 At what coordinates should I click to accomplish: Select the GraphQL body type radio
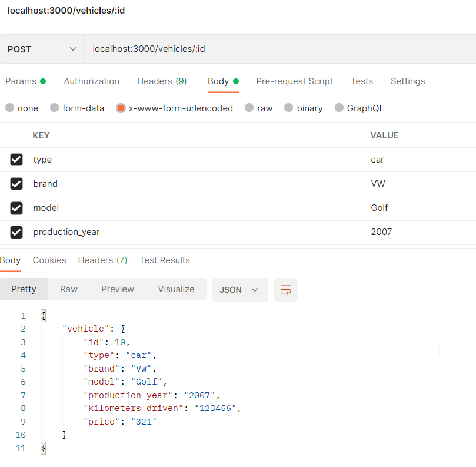339,108
